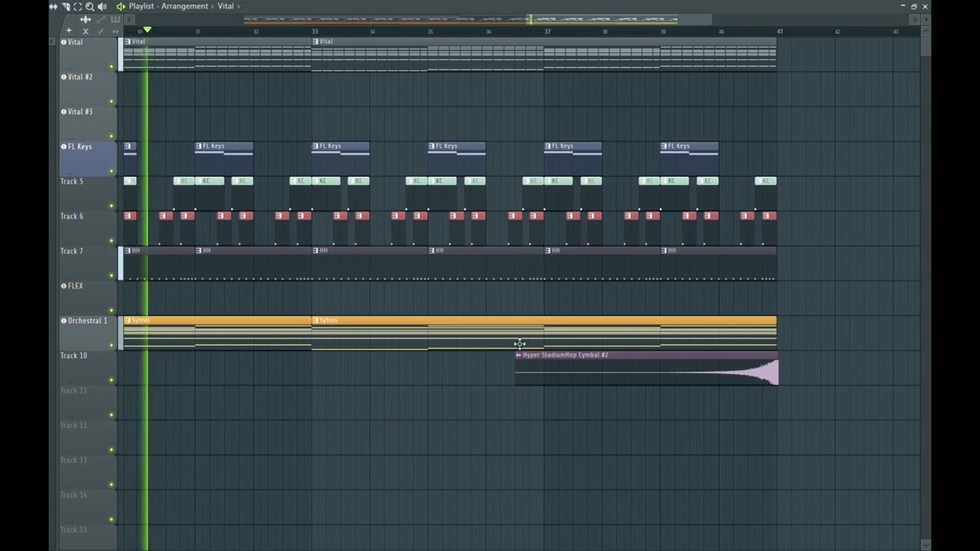Select the Track 10 header
The image size is (980, 551).
88,368
